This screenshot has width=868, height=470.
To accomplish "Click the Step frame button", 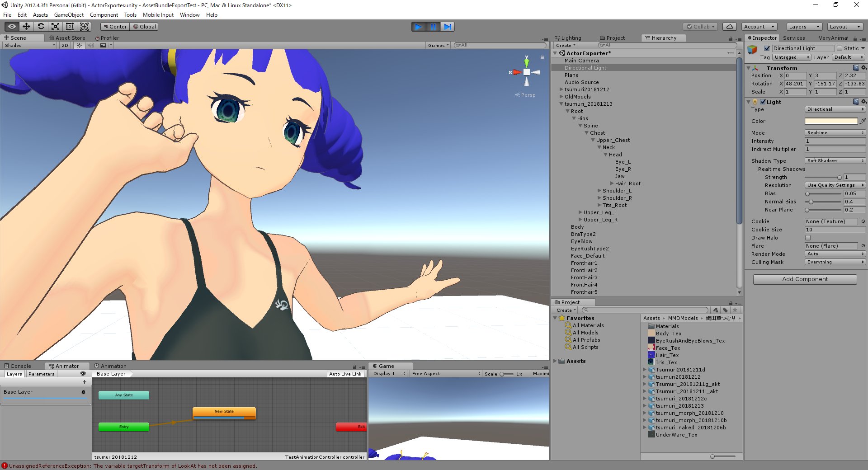I will click(448, 27).
